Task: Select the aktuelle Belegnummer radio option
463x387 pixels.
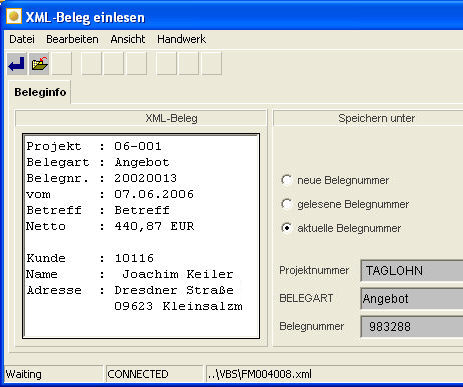Action: (341, 228)
